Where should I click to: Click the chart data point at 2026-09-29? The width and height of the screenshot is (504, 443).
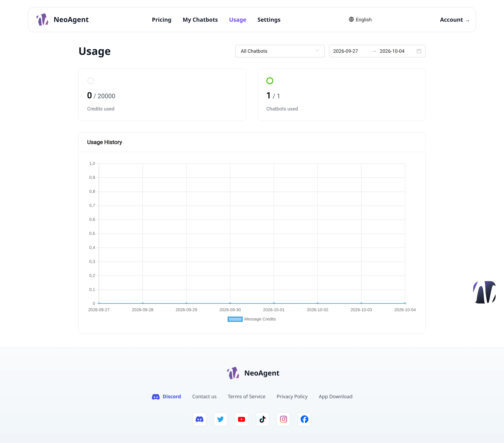[x=186, y=303]
